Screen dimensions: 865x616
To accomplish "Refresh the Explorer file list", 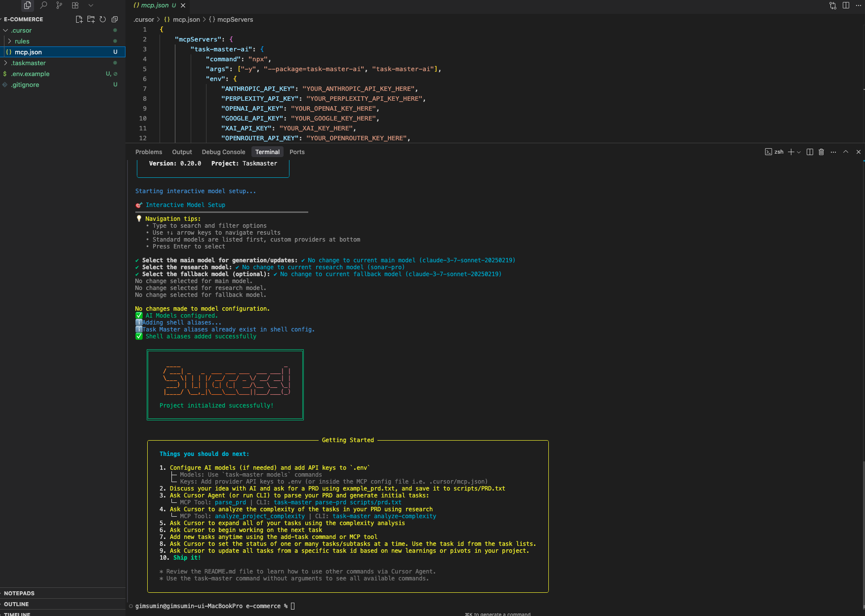I will (102, 19).
